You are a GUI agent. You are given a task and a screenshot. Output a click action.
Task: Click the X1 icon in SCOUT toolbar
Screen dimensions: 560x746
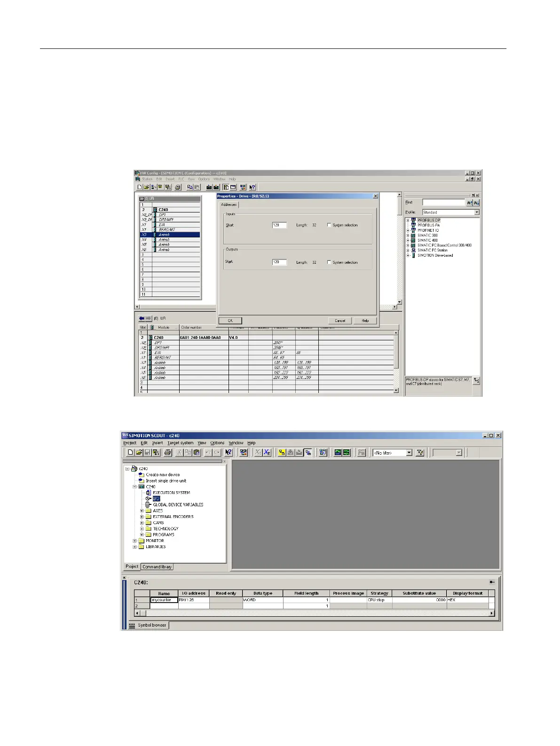coord(258,452)
